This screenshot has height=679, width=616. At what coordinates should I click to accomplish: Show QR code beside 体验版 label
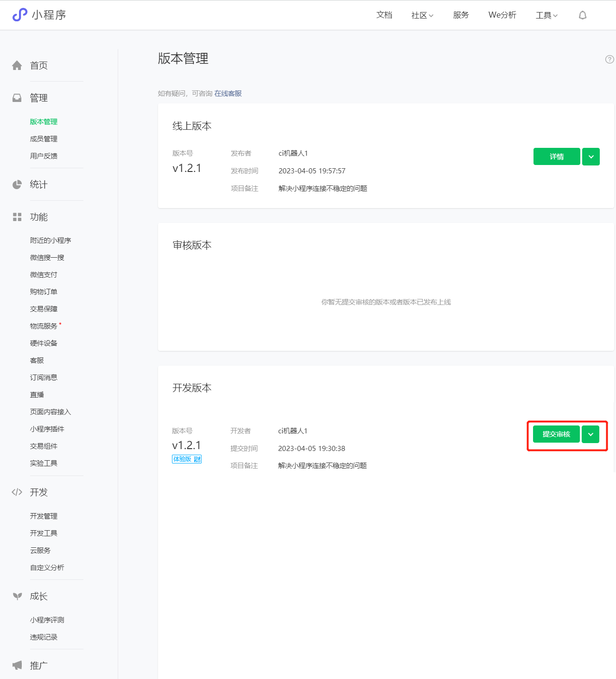[197, 459]
